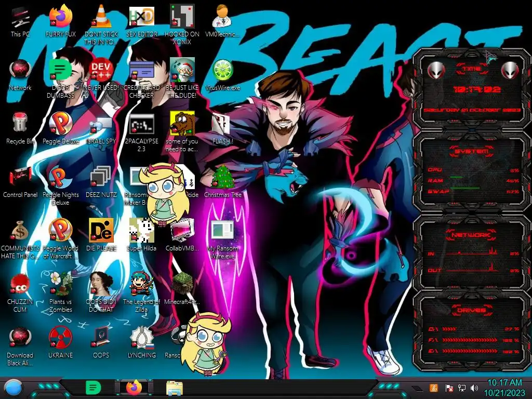Click the left alien head in the TIME widget
The height and width of the screenshot is (399, 532).
pyautogui.click(x=436, y=71)
